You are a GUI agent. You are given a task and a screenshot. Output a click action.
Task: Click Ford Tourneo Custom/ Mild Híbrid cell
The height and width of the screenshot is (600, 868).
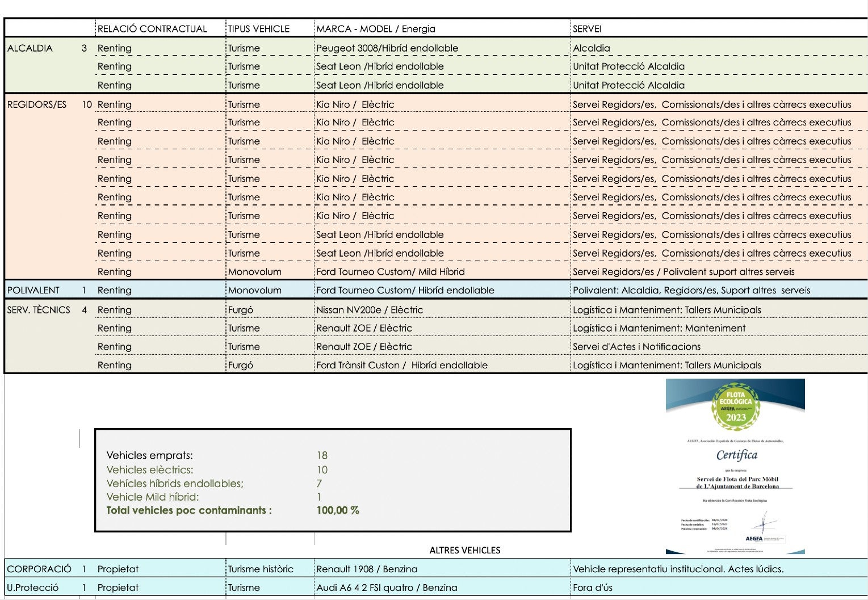(x=391, y=272)
